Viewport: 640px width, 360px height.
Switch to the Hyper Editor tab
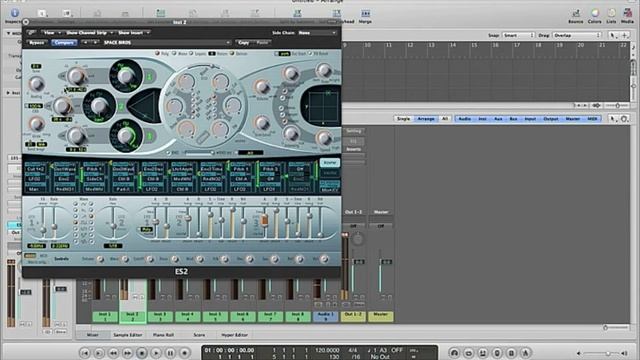[235, 335]
